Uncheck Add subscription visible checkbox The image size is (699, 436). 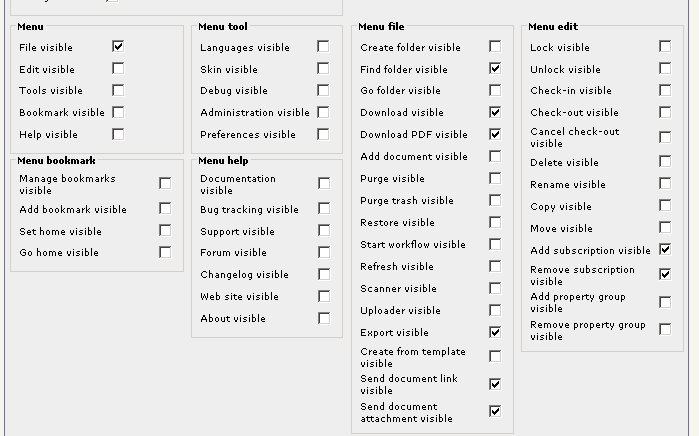click(665, 249)
